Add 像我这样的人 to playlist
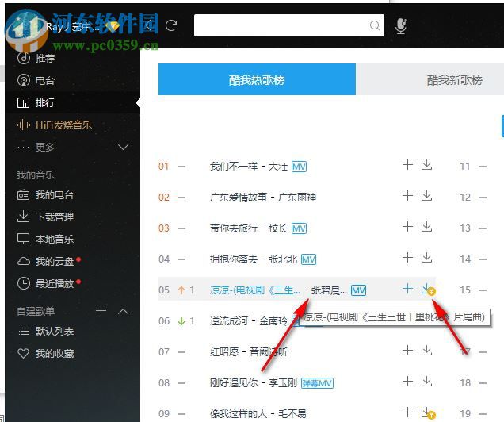Viewport: 504px width, 422px height. 407,412
